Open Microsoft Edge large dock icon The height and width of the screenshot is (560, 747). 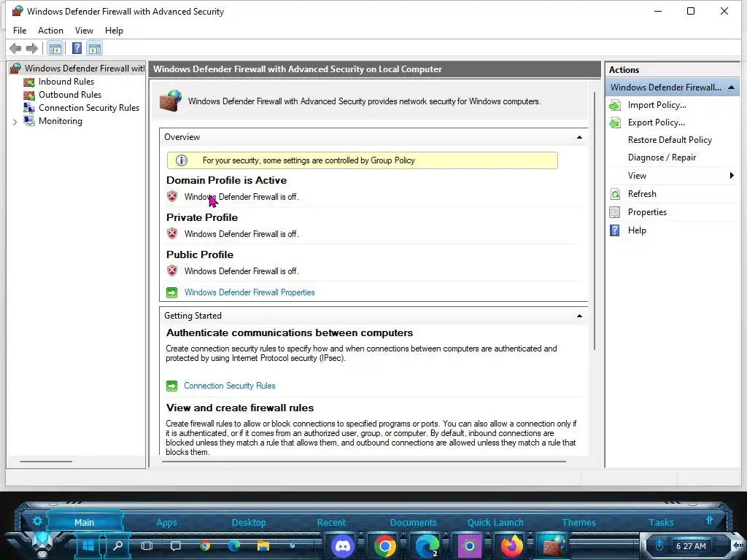tap(427, 545)
